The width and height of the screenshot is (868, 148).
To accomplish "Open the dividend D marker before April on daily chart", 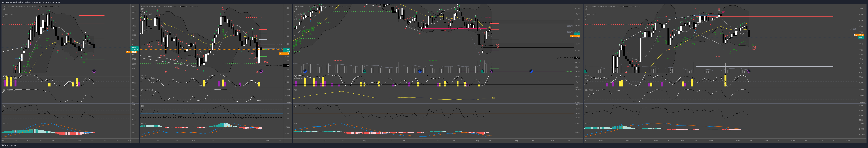I will coord(305,71).
